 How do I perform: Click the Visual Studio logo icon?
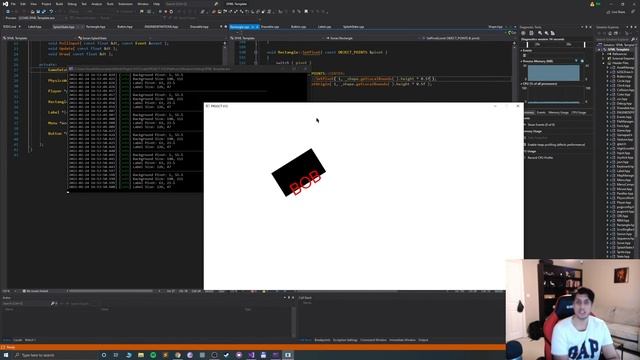(x=5, y=4)
